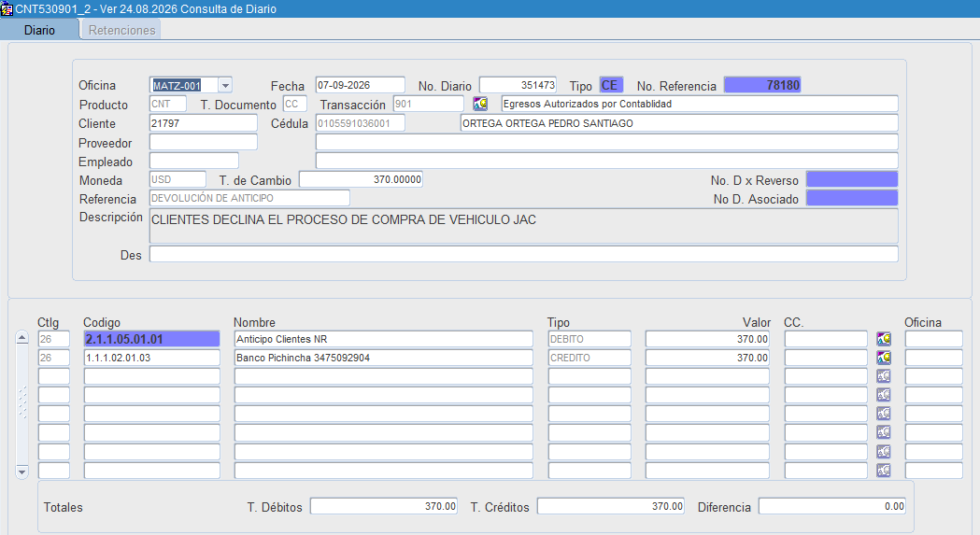This screenshot has width=980, height=535.
Task: Click the T. Débitos total field
Action: tap(384, 506)
